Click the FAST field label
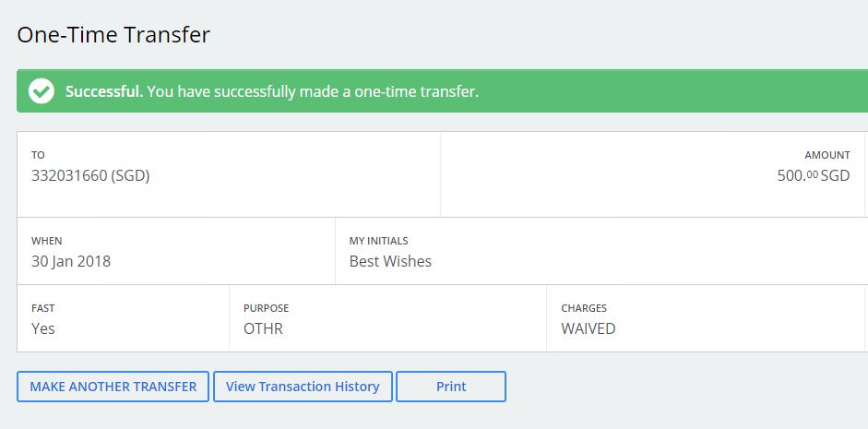The width and height of the screenshot is (868, 429). 43,308
